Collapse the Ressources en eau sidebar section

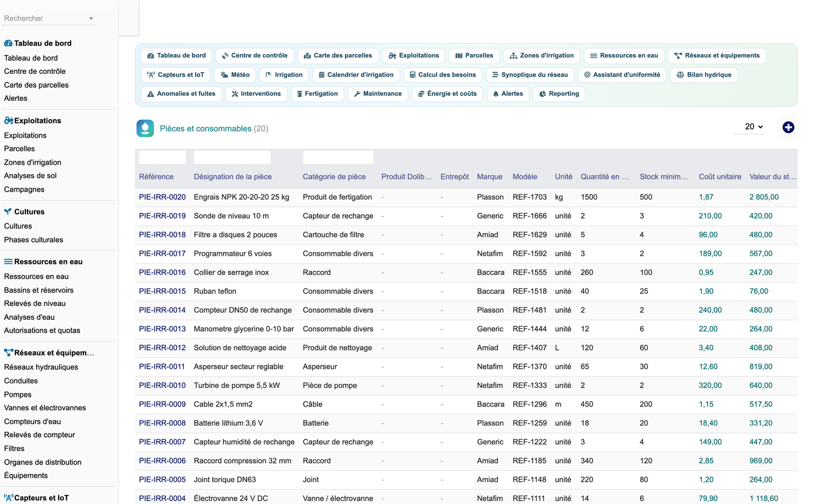pyautogui.click(x=43, y=262)
